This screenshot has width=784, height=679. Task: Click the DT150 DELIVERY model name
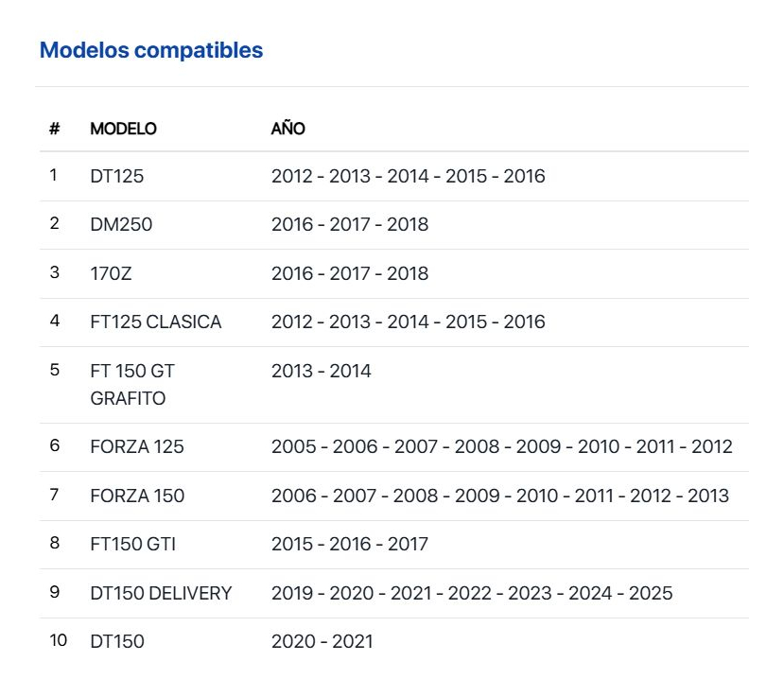click(161, 593)
